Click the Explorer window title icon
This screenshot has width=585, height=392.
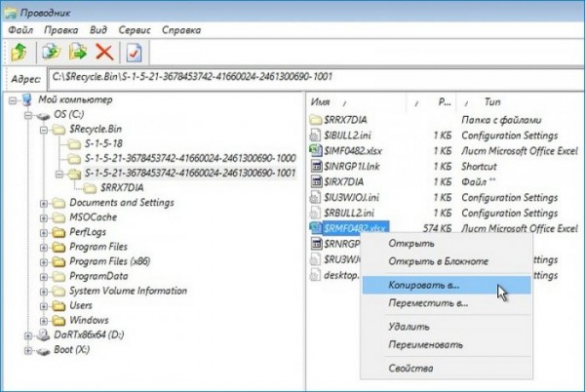point(10,13)
